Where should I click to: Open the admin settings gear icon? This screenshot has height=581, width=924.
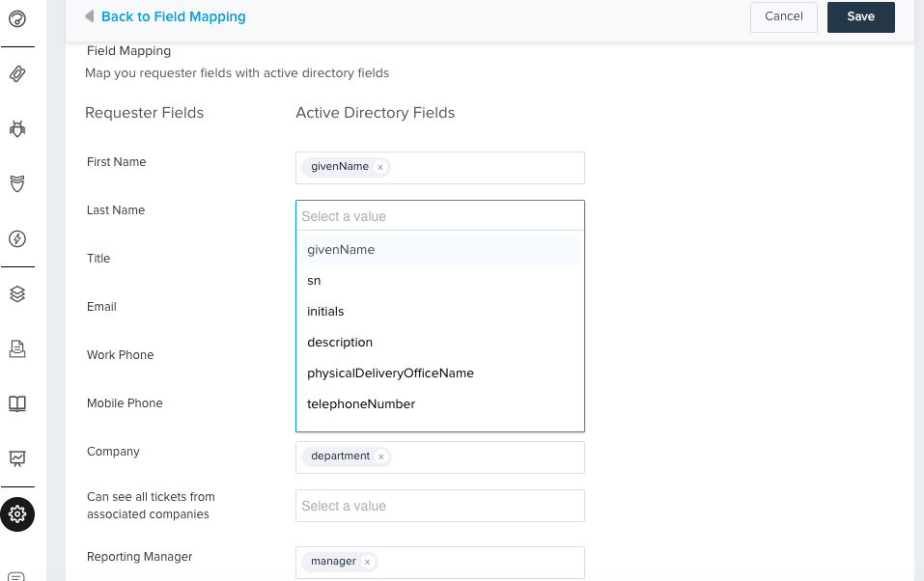[17, 514]
